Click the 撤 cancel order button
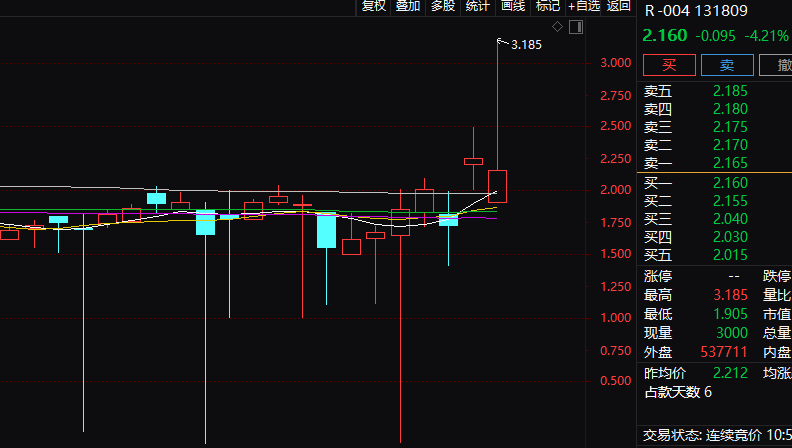Viewport: 792px width, 448px height. point(778,65)
